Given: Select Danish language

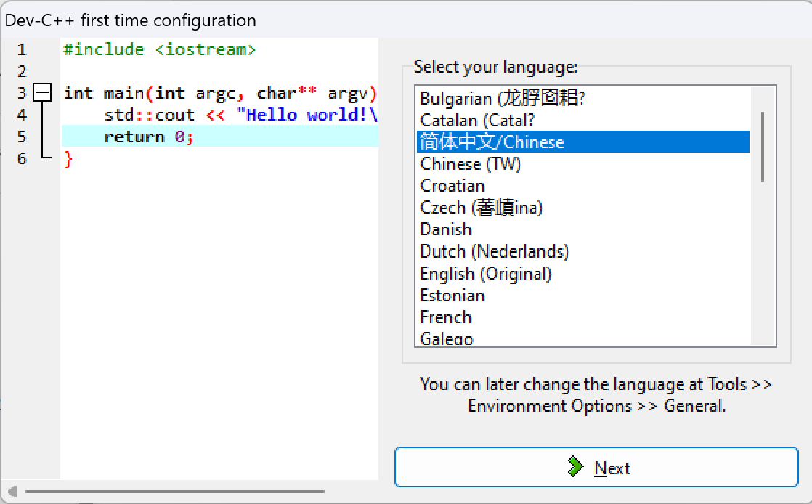Looking at the screenshot, I should coord(583,229).
